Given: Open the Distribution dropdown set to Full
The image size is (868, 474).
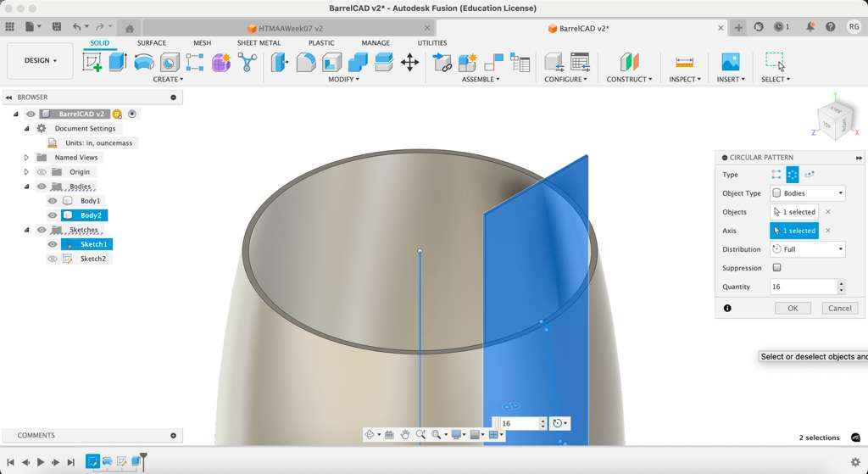Looking at the screenshot, I should click(807, 249).
